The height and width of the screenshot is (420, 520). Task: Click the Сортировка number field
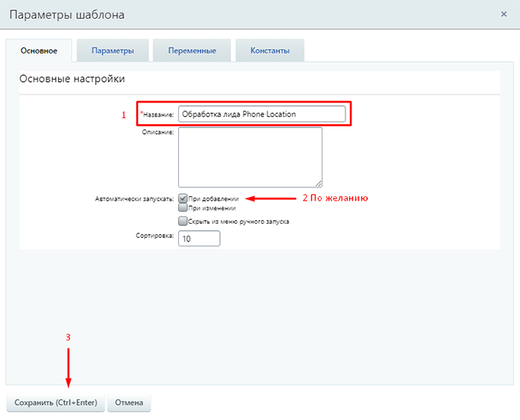pos(199,239)
